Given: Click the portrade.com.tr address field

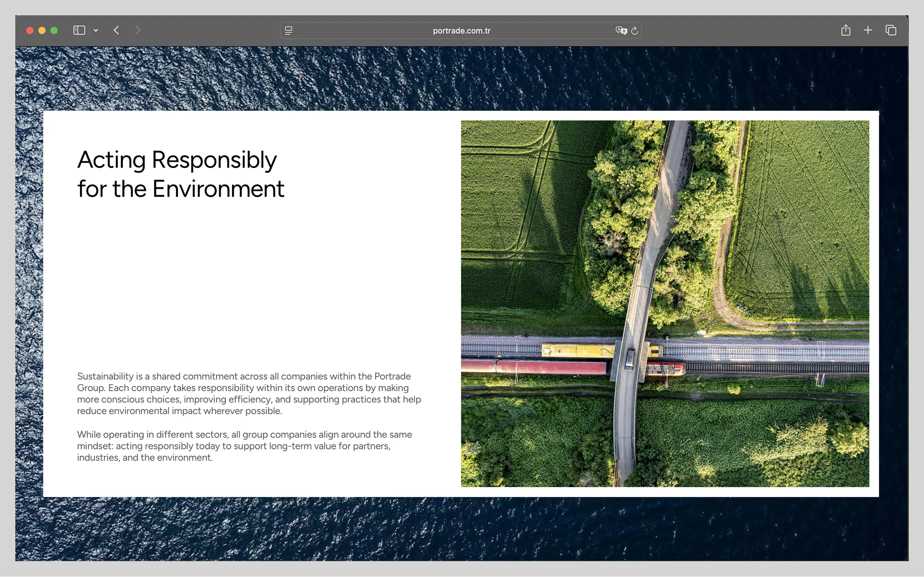Looking at the screenshot, I should click(461, 31).
